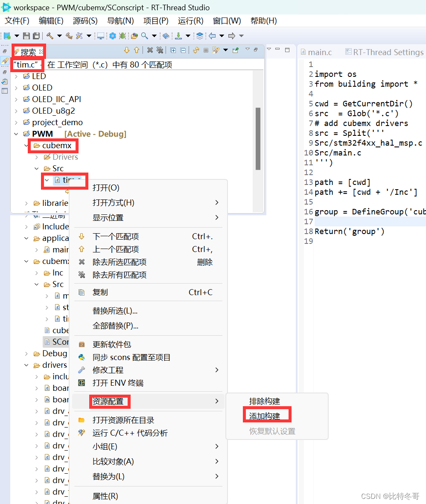Select Inc folder in project explorer

(58, 273)
